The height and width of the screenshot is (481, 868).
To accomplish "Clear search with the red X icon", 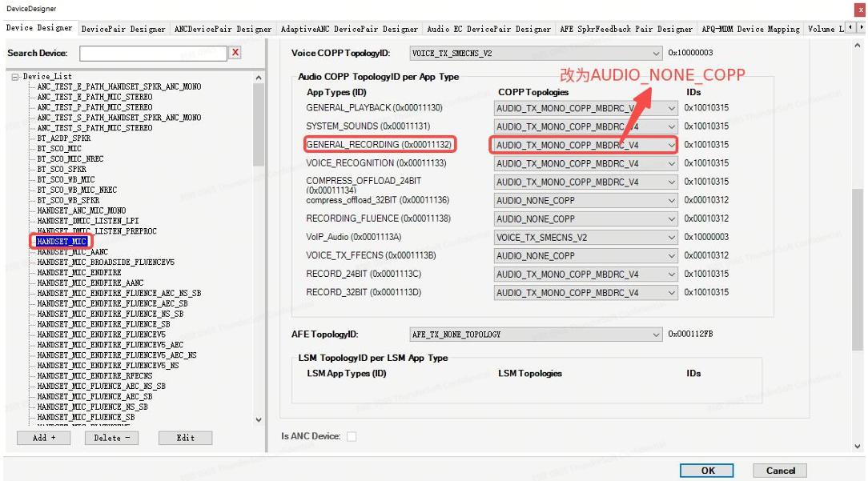I will 235,53.
